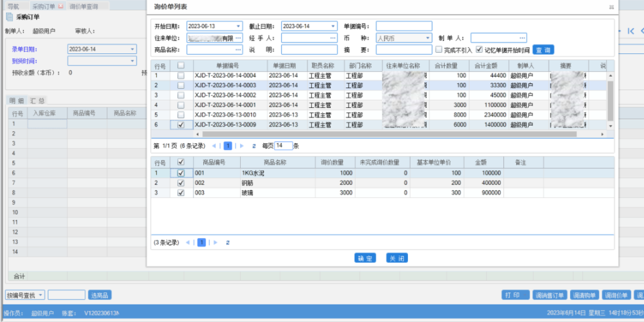
Task: Click the dialog resize icon at top right
Action: [x=611, y=7]
